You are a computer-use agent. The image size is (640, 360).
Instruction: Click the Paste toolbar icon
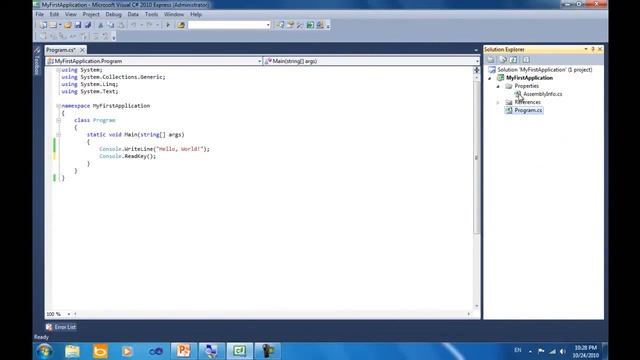[121, 25]
